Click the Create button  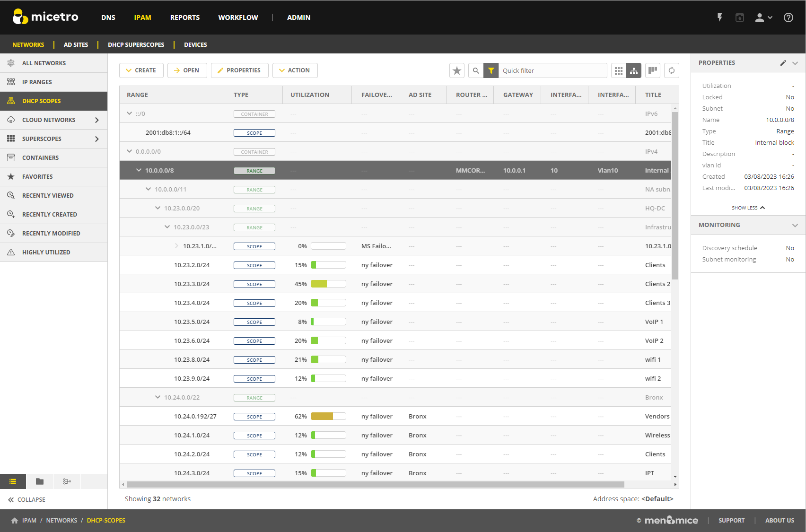coord(141,70)
